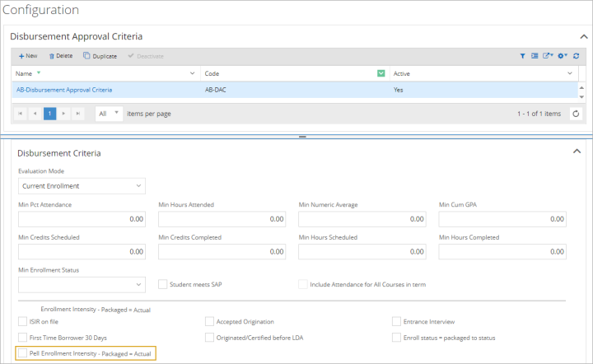Click the green sort indicator beside Name
This screenshot has height=364, width=593.
[39, 72]
